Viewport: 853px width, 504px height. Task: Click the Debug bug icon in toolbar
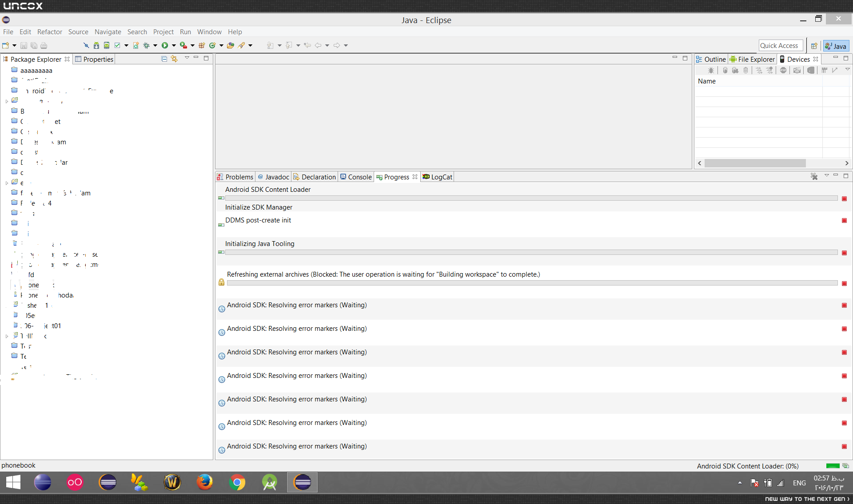coord(146,45)
